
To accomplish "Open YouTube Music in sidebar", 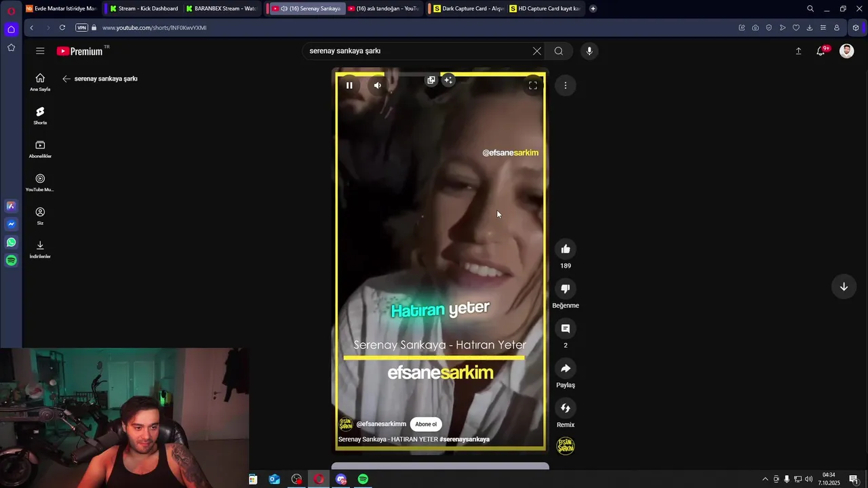I will point(40,183).
